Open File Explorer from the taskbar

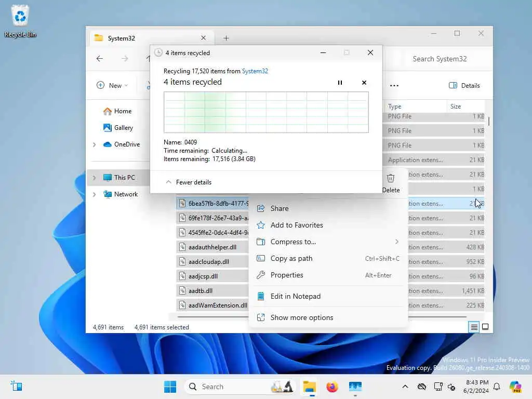point(310,387)
